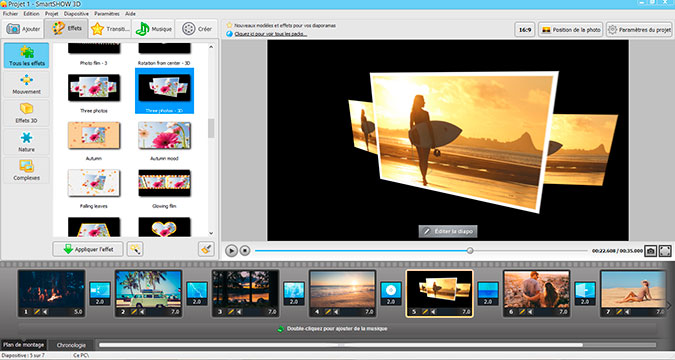Screen dimensions: 675x360
Task: Select the Effets 3D category
Action: (x=27, y=113)
